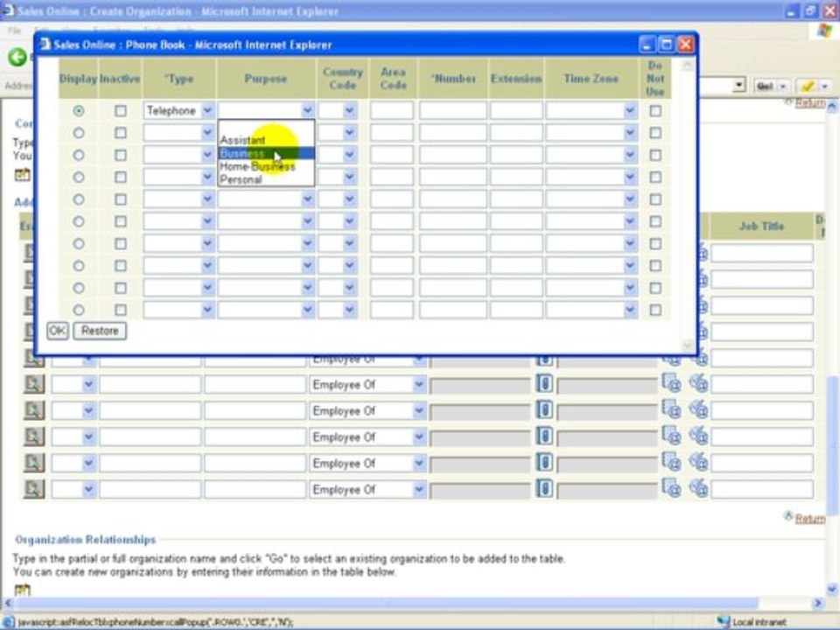The width and height of the screenshot is (840, 630).
Task: Click the green Back arrow in Create Organization window
Action: coord(17,57)
